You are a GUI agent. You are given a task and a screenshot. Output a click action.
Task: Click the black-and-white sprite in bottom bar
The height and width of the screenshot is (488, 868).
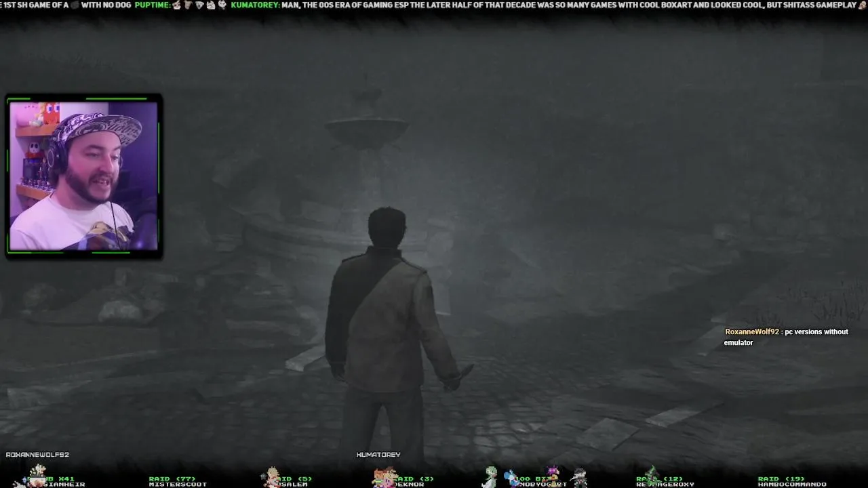pyautogui.click(x=580, y=476)
